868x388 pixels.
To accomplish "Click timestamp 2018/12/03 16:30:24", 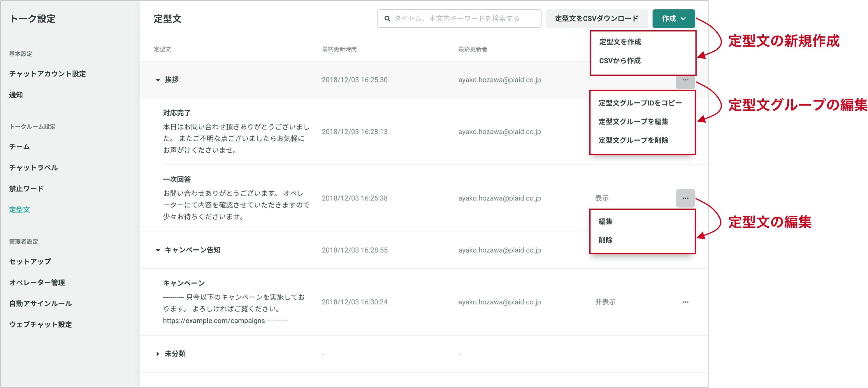I will coord(354,302).
